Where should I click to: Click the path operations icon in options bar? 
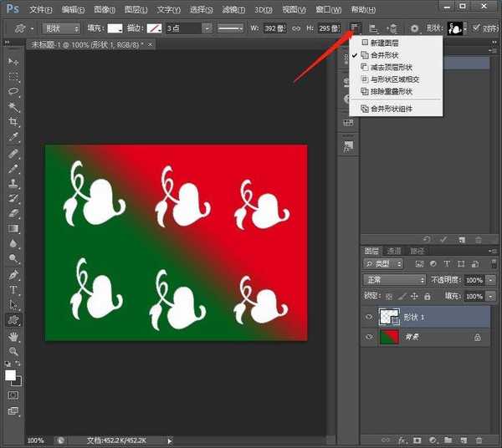(x=356, y=28)
